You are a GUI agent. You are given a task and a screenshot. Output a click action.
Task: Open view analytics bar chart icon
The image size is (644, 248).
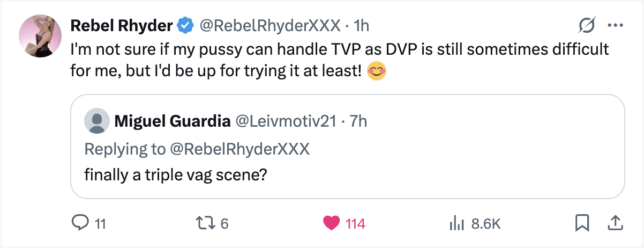455,223
